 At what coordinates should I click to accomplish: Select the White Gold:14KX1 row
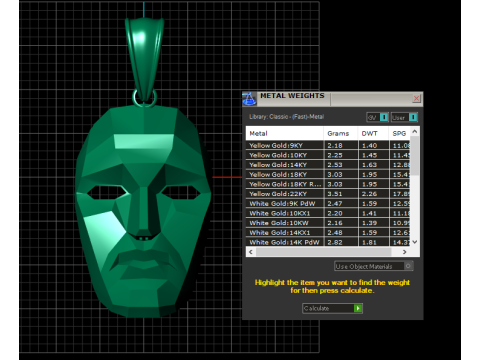pos(328,232)
